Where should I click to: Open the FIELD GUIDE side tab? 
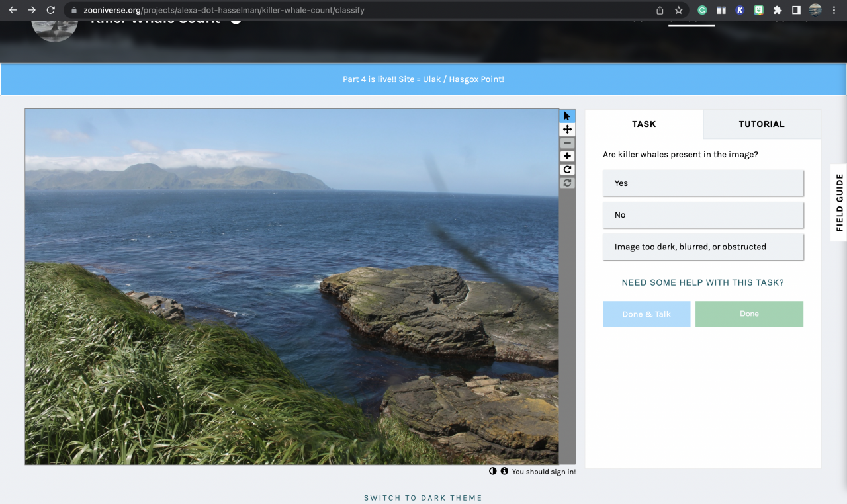839,202
